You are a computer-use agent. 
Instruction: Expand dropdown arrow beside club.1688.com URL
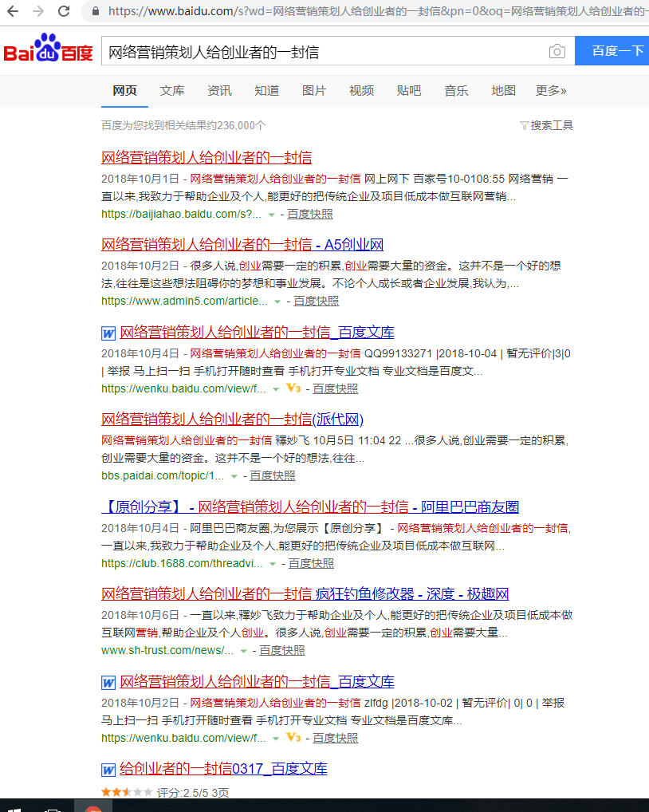point(273,564)
